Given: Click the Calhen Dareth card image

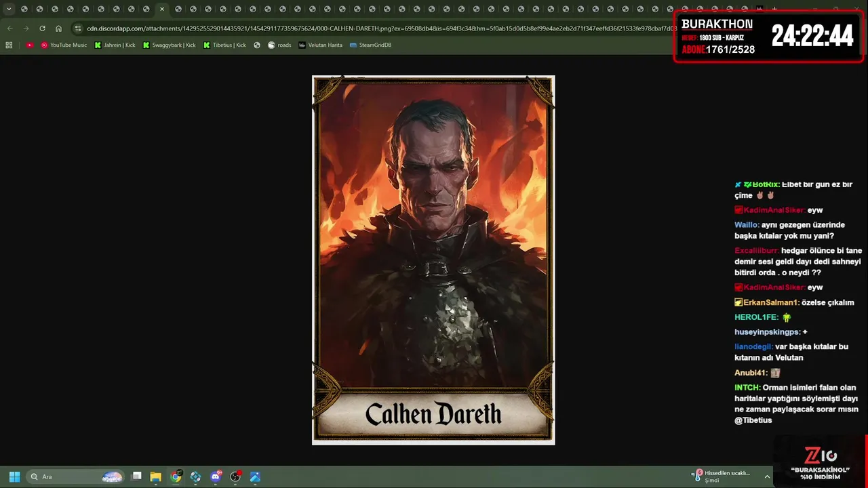Looking at the screenshot, I should pos(433,260).
